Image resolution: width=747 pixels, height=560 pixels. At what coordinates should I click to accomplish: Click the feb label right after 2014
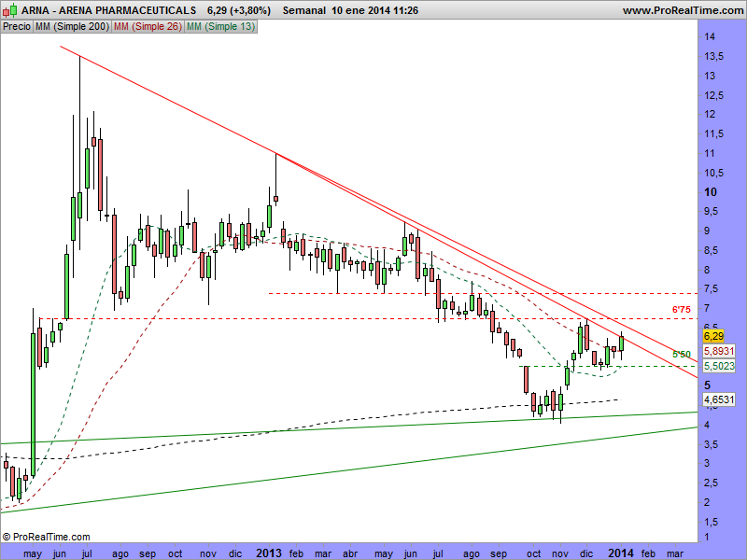click(x=648, y=553)
